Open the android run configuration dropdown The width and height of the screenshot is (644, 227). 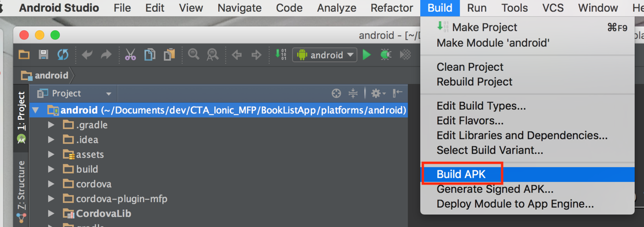tap(325, 55)
